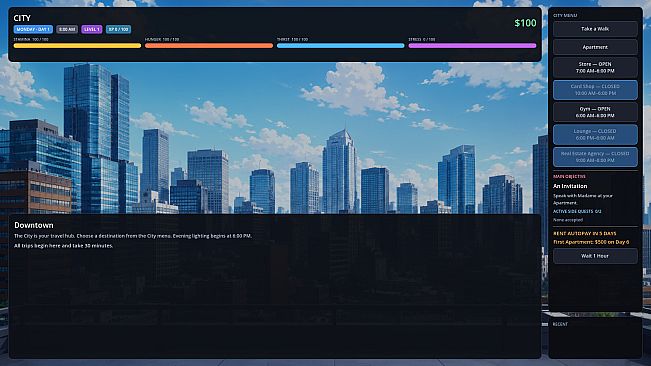Choose Take a Walk from City menu
The width and height of the screenshot is (651, 366).
(595, 29)
